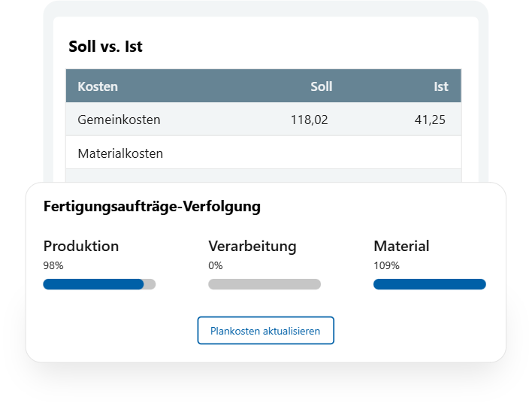Click the Produktion progress bar

(x=99, y=284)
